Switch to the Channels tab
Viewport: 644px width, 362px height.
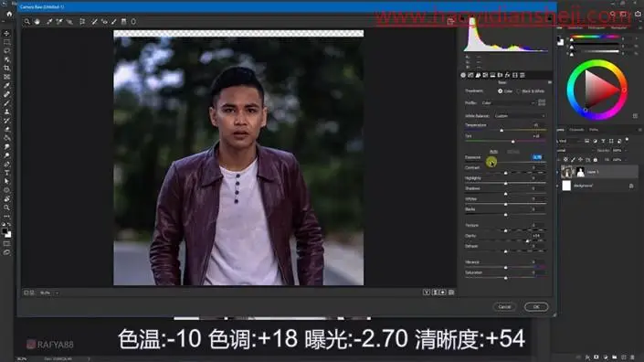[x=576, y=130]
